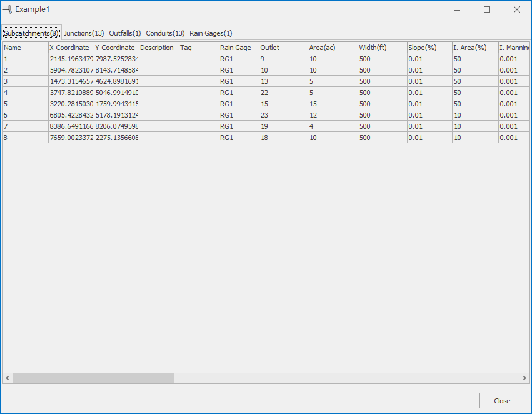Click the I. Manning column header
This screenshot has height=414, width=532.
514,48
